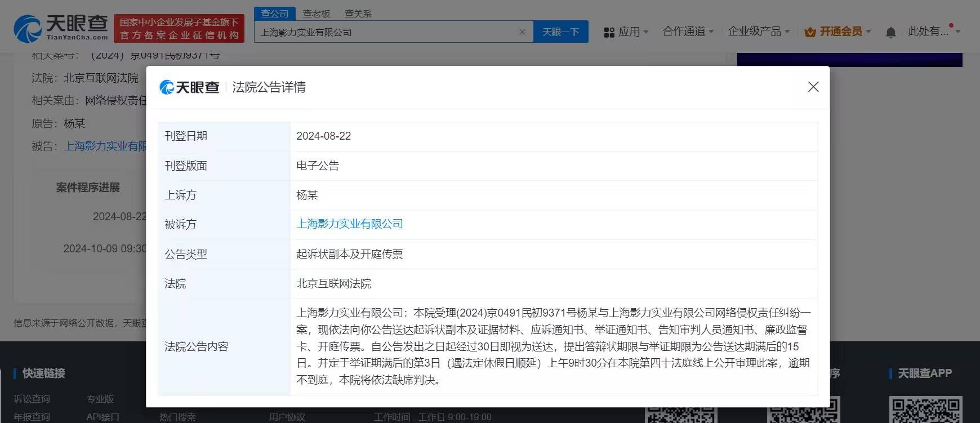Switch to the 查老板 search tab
This screenshot has height=423, width=980.
317,14
